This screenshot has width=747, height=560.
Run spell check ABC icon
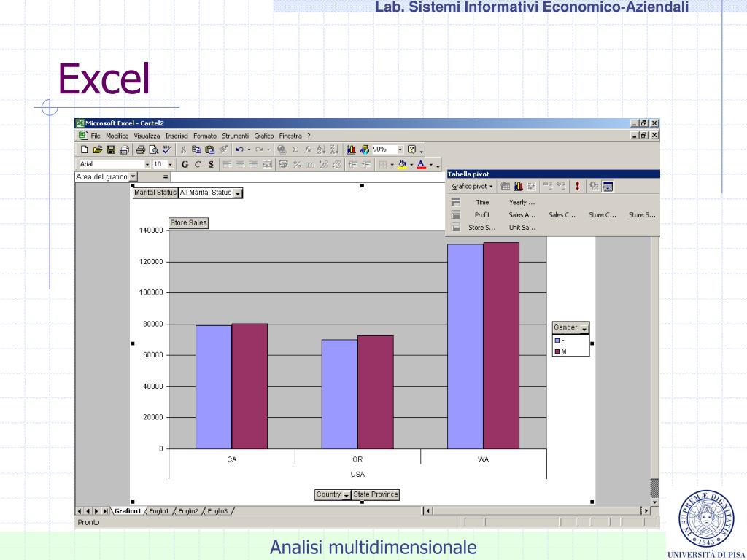pyautogui.click(x=166, y=149)
